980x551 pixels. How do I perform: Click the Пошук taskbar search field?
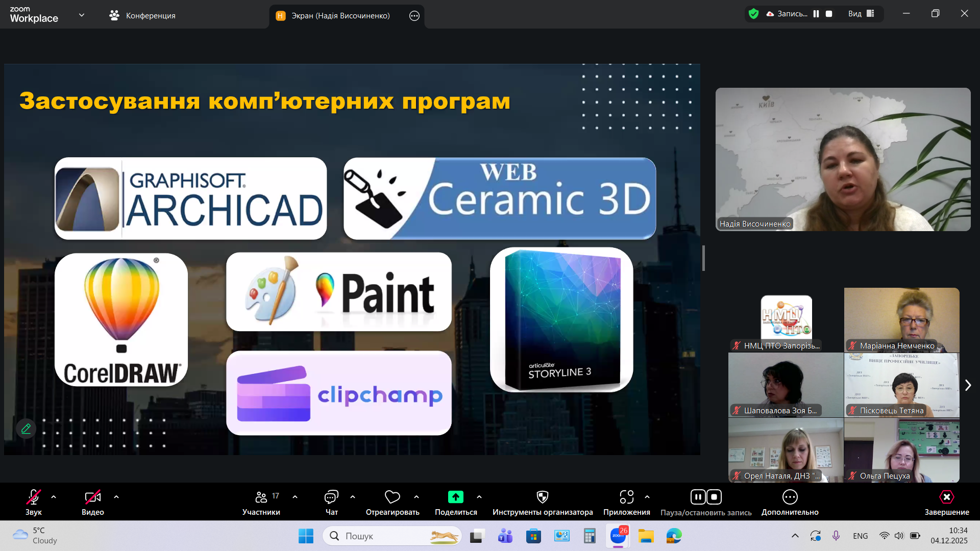[x=392, y=536]
